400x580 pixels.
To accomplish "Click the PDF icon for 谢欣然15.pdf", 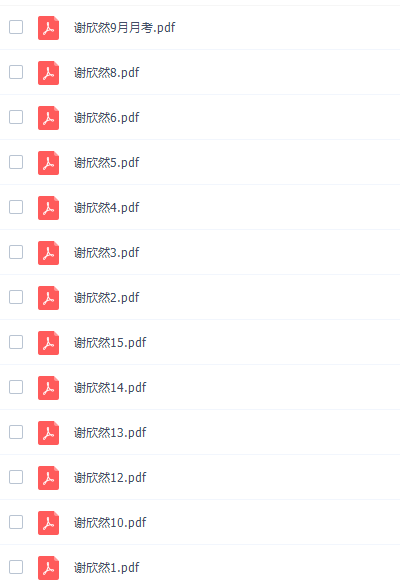I will pyautogui.click(x=48, y=343).
